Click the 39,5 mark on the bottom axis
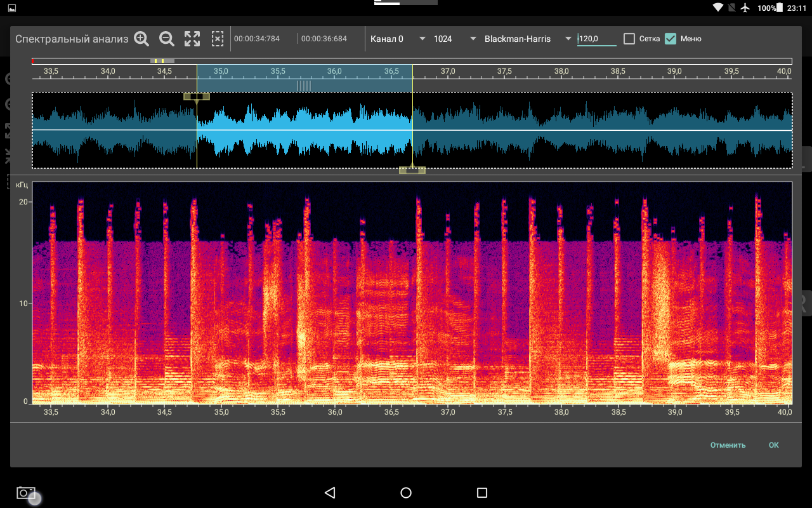Screen dimensions: 812x508 pyautogui.click(x=732, y=412)
